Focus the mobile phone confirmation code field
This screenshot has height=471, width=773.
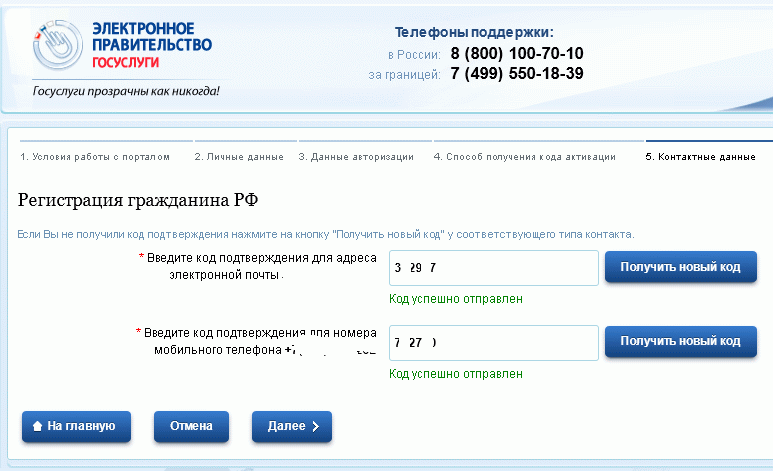[493, 342]
